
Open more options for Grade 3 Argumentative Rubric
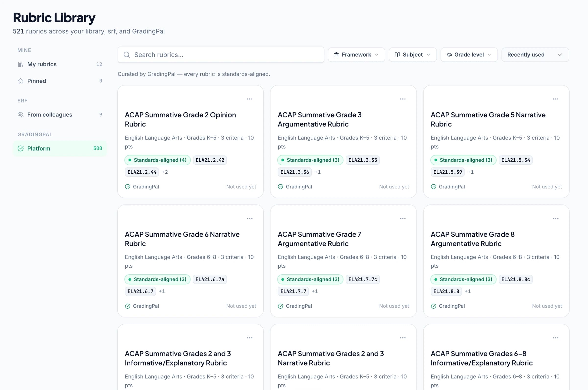coord(403,99)
